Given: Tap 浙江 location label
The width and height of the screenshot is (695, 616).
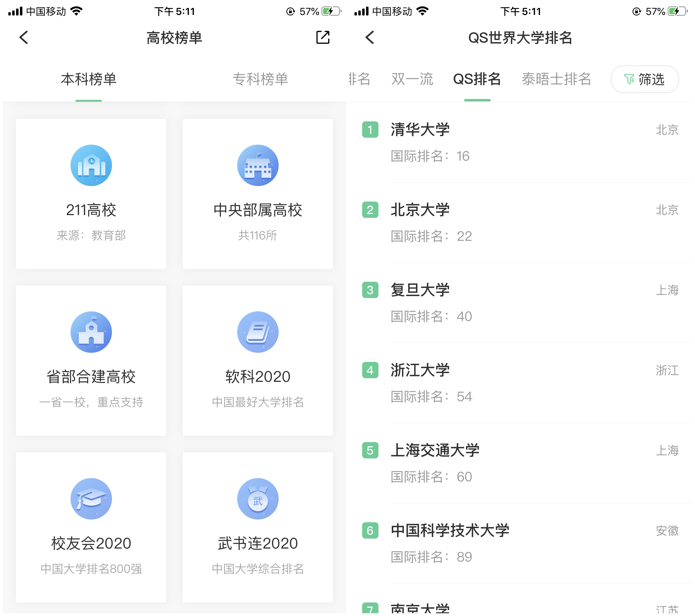Looking at the screenshot, I should click(x=667, y=370).
